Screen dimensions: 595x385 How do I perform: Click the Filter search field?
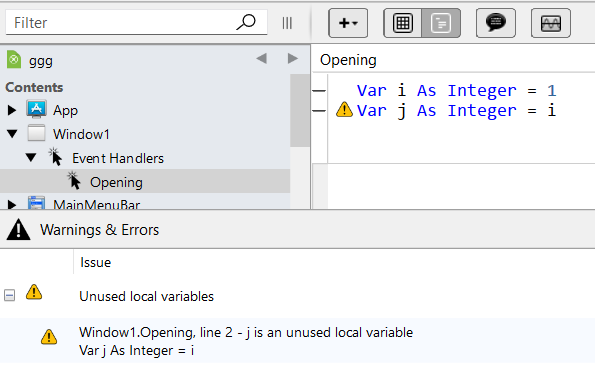click(x=136, y=22)
